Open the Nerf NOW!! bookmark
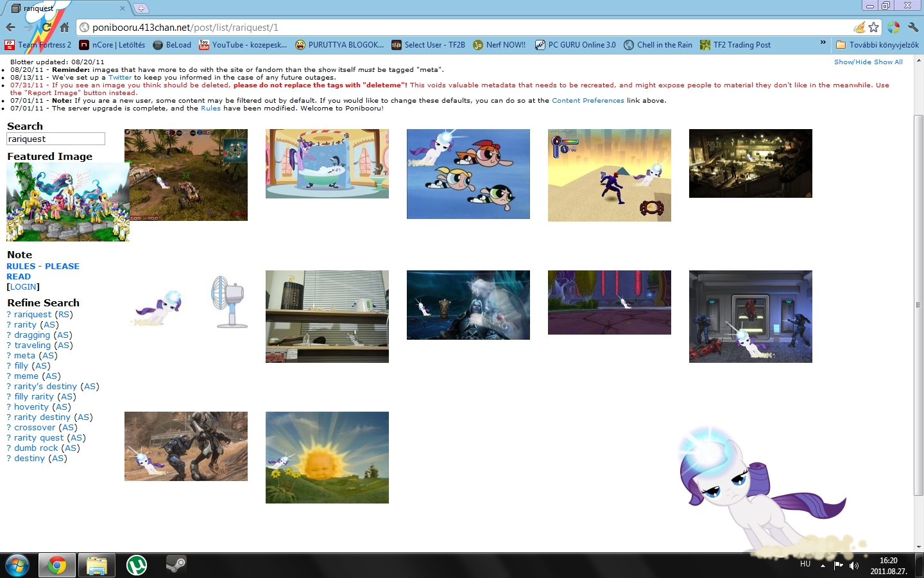The width and height of the screenshot is (924, 578). (499, 45)
